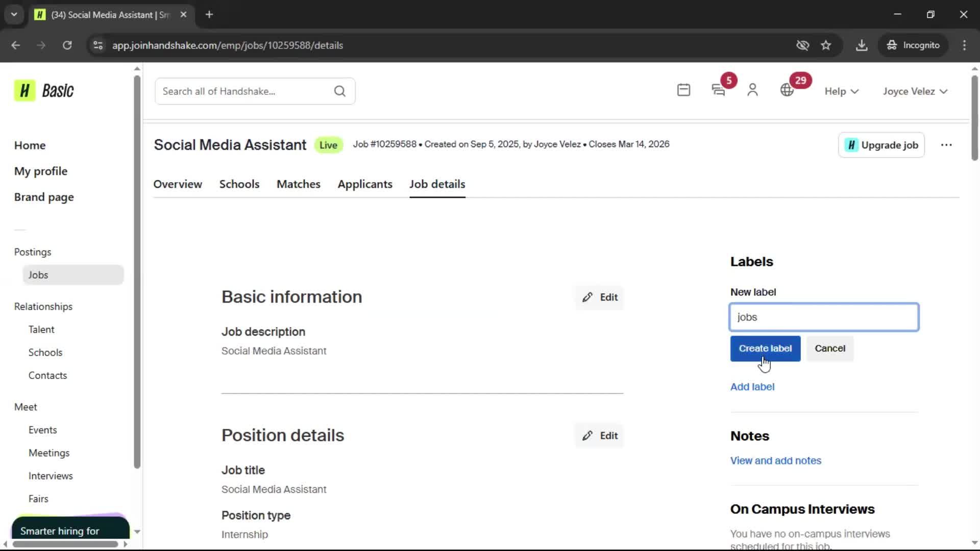Click the search magnifier icon
Screen dimensions: 980x551
340,91
